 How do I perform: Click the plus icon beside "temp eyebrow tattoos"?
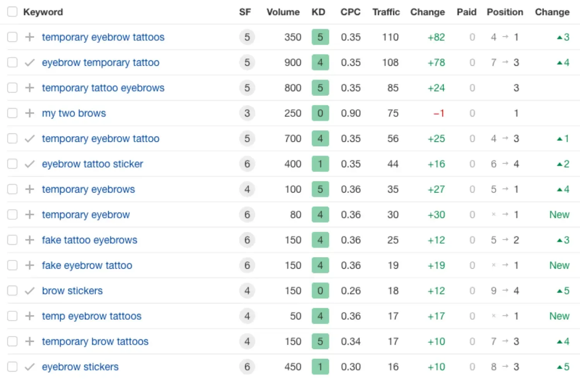point(29,316)
